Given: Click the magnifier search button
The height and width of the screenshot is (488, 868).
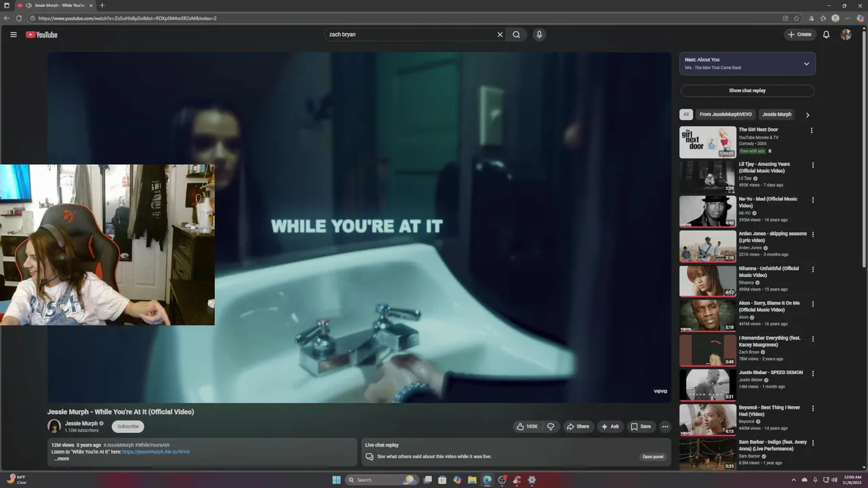Looking at the screenshot, I should pyautogui.click(x=517, y=35).
